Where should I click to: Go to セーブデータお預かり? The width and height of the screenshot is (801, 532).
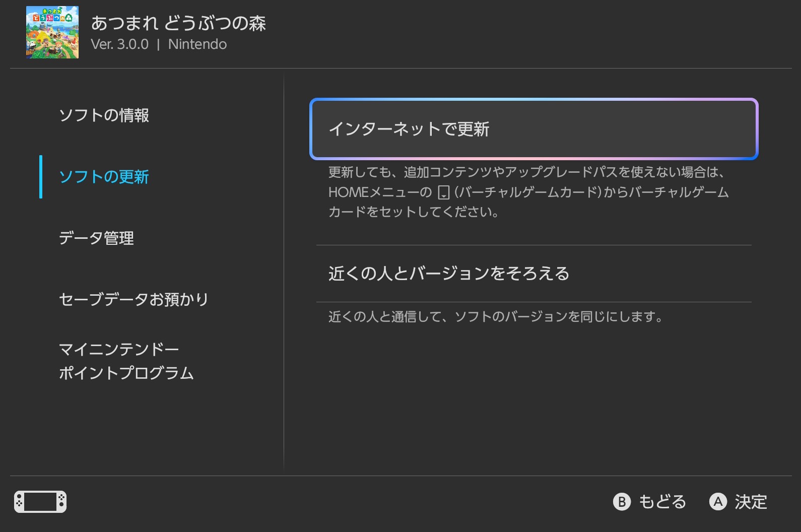tap(133, 299)
